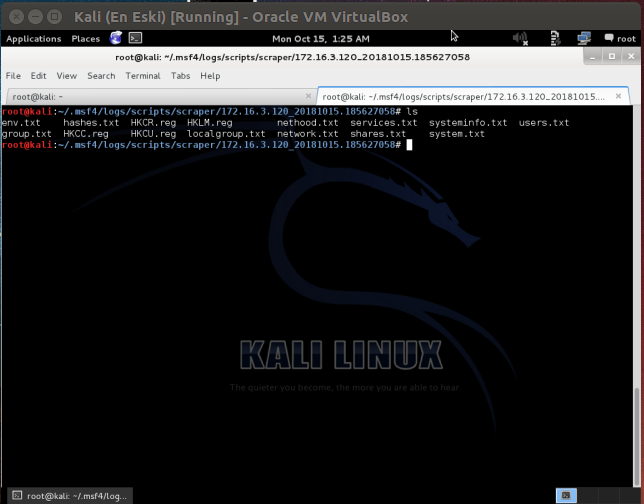Open the Applications menu
644x504 pixels.
click(x=34, y=39)
